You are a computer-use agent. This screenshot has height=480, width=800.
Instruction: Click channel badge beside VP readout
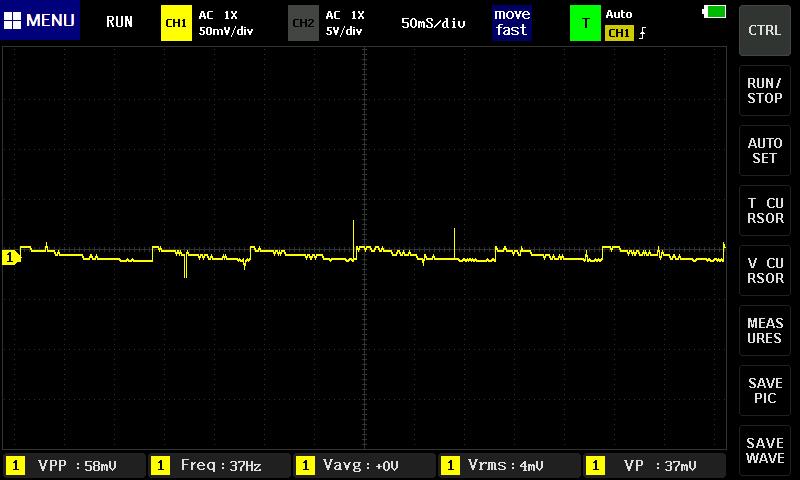[x=595, y=465]
